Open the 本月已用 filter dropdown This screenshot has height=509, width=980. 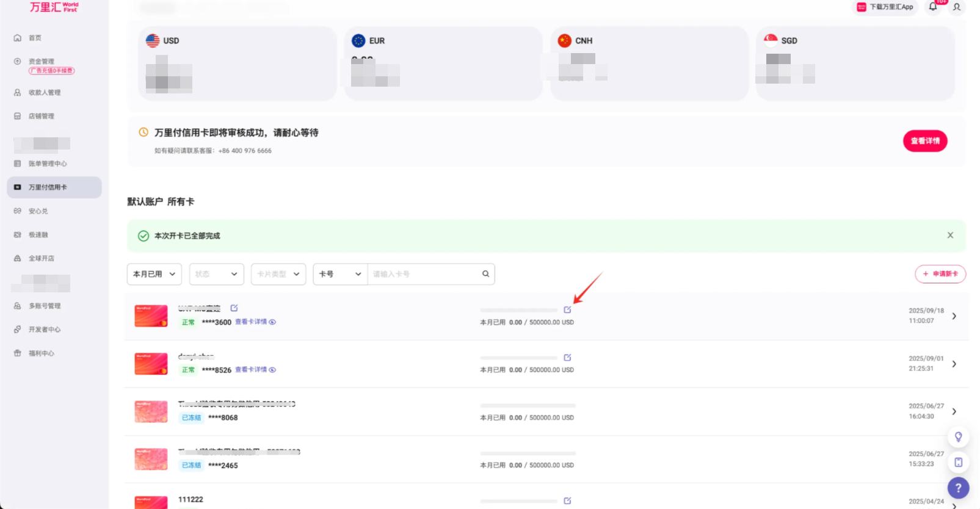[154, 274]
